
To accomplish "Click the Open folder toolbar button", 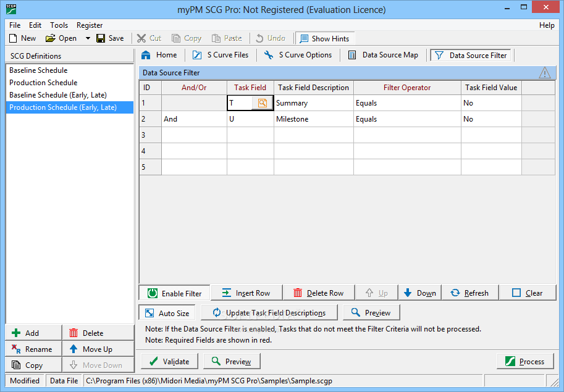I will [x=61, y=38].
